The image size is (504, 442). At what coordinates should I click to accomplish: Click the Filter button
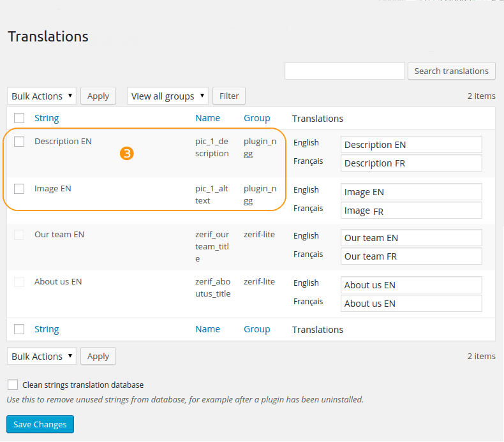[x=229, y=96]
